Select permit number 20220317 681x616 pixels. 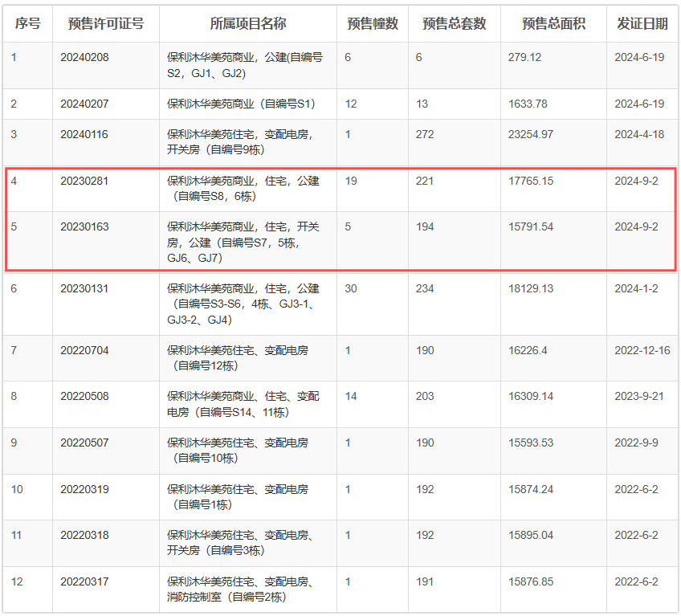point(84,581)
